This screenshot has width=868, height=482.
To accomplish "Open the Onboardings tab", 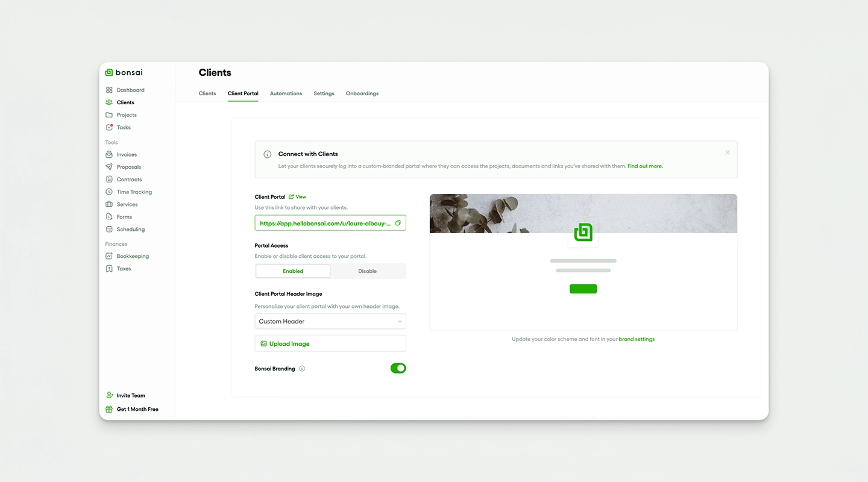I will pos(362,93).
